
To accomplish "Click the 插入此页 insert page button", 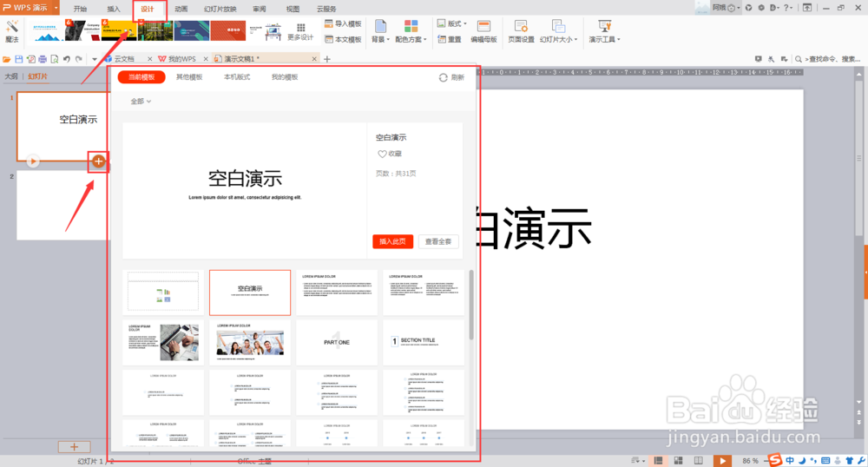I will point(392,241).
